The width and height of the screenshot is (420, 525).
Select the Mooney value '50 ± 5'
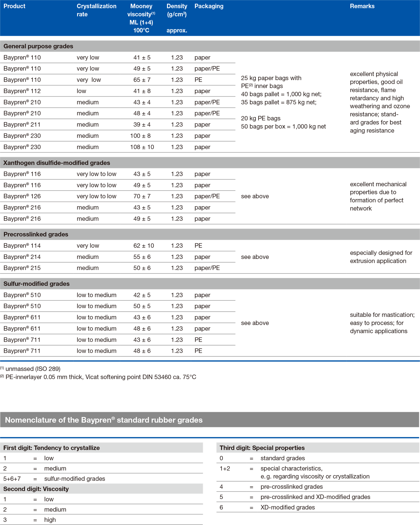point(142,306)
